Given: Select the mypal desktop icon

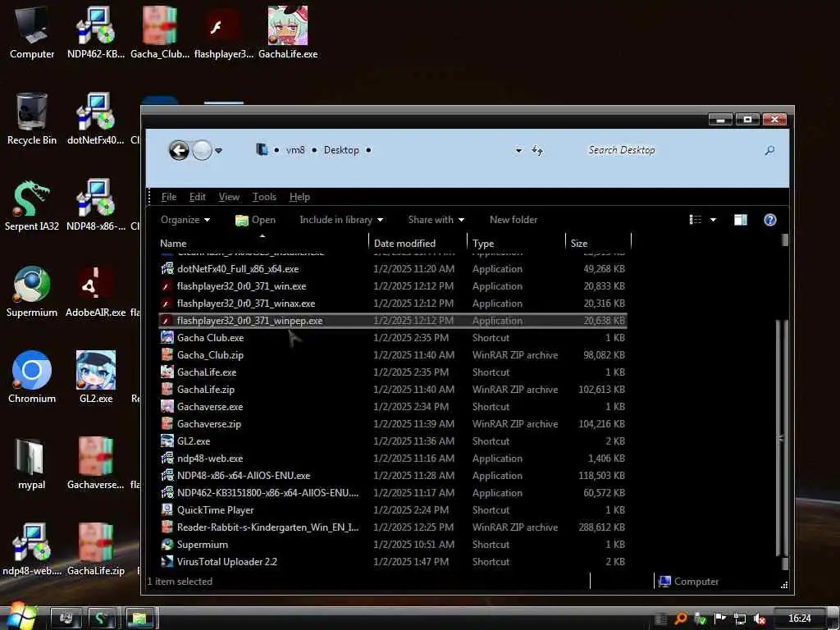Looking at the screenshot, I should tap(32, 464).
